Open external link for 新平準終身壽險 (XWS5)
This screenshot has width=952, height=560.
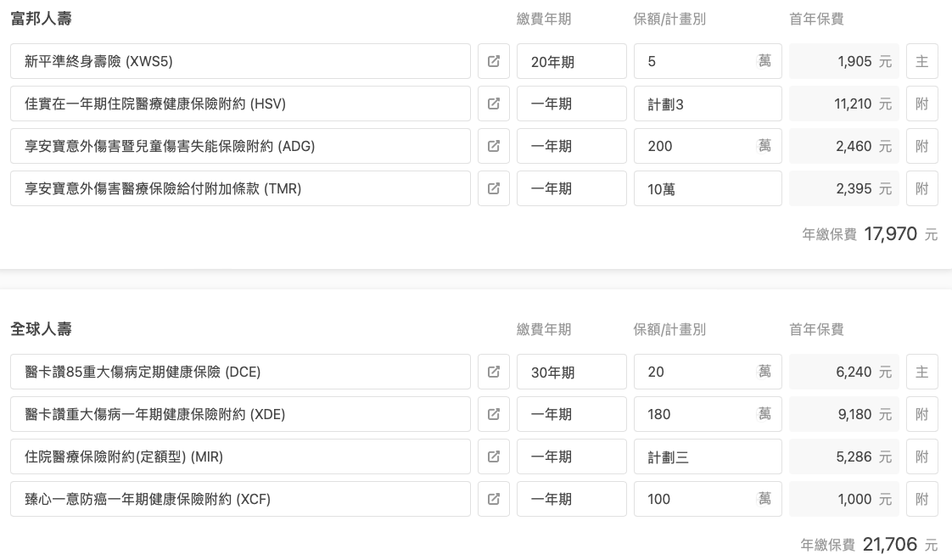[x=494, y=61]
